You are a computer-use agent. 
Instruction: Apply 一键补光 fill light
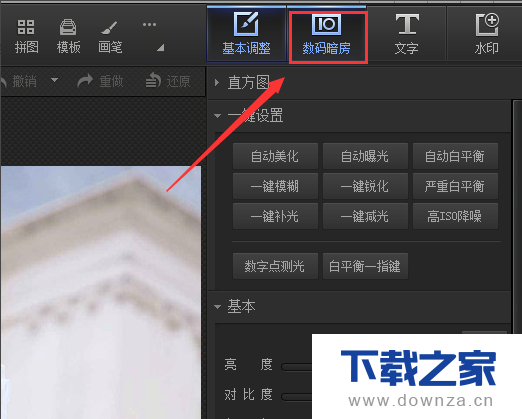point(275,216)
